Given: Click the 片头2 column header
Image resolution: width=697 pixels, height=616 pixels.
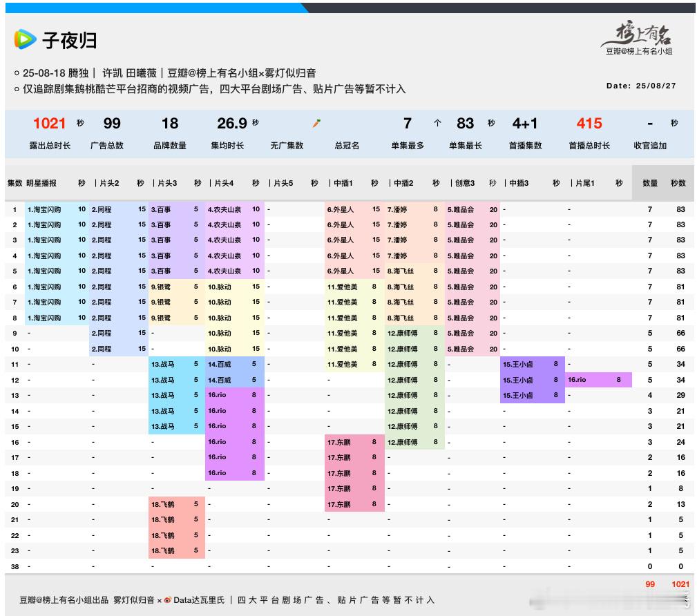Looking at the screenshot, I should point(109,183).
